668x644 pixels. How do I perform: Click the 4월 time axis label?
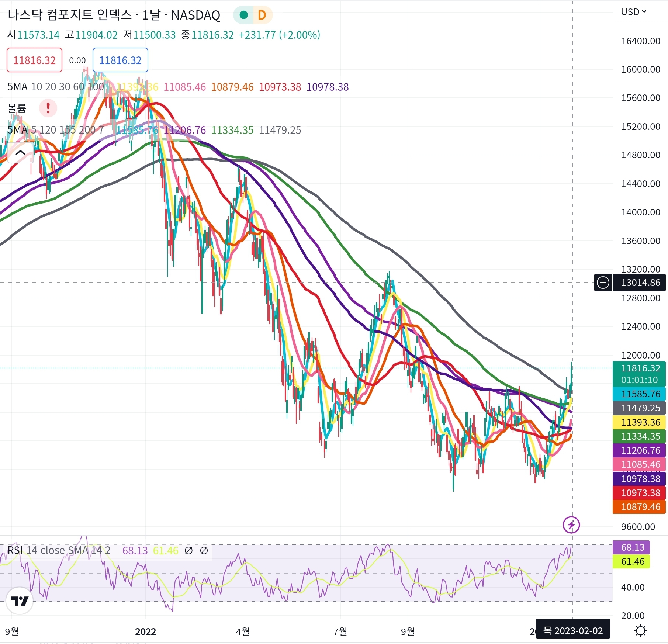point(243,632)
